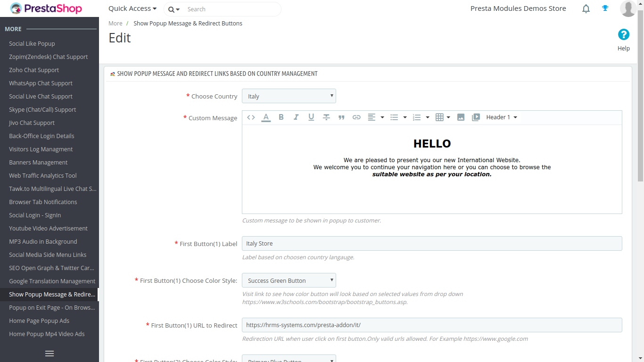Open the Quick Access dropdown
644x362 pixels.
pyautogui.click(x=132, y=8)
